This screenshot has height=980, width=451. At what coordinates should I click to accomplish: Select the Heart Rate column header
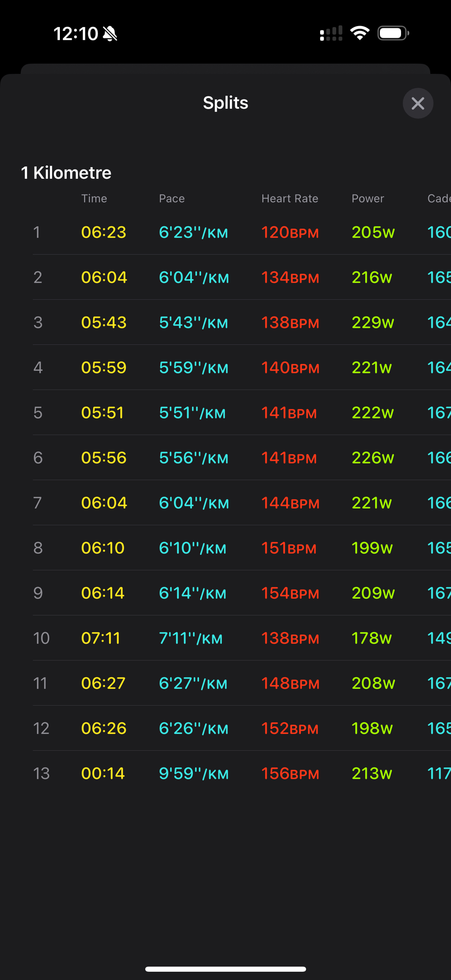290,198
